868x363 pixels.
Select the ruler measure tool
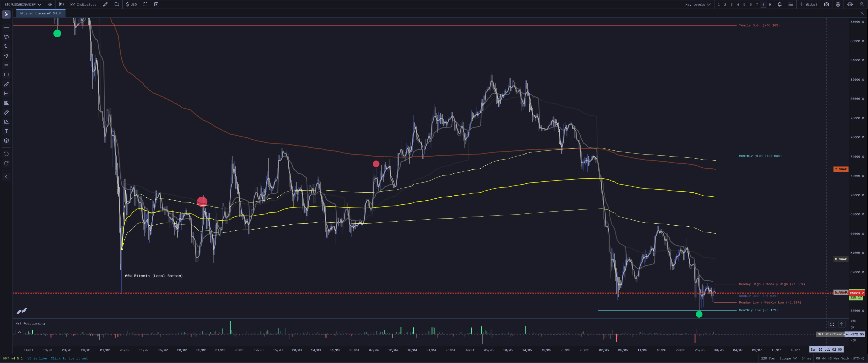[x=6, y=112]
